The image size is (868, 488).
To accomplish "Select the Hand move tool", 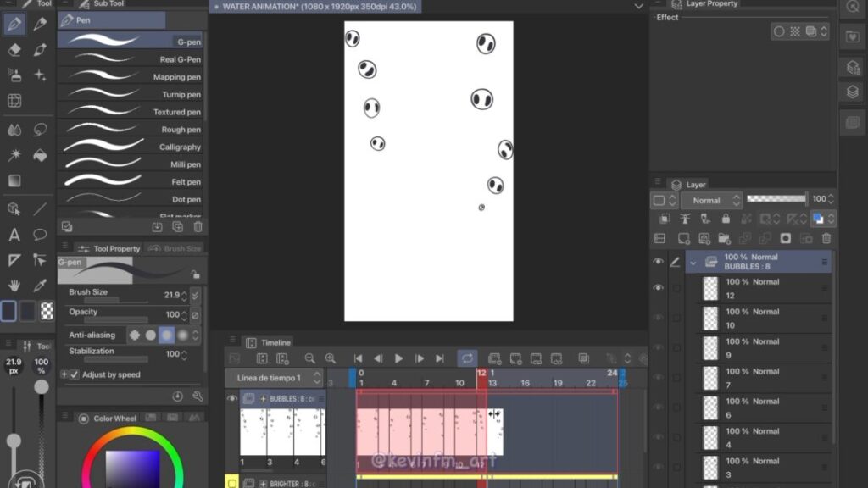I will click(14, 286).
